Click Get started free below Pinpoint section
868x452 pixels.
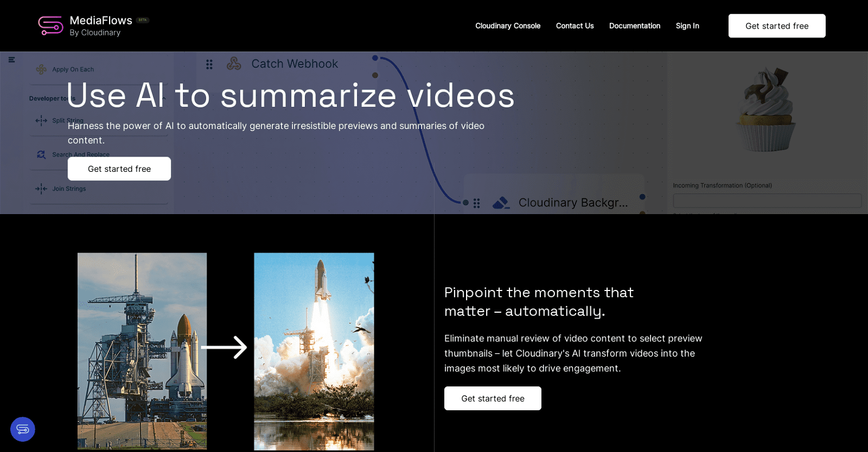493,398
